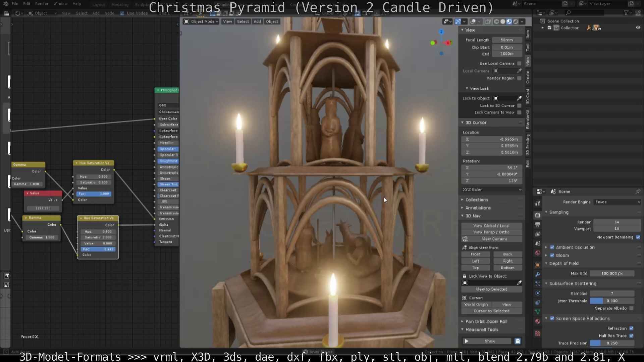Open the Particles properties tab icon
The image size is (644, 362).
[x=538, y=284]
